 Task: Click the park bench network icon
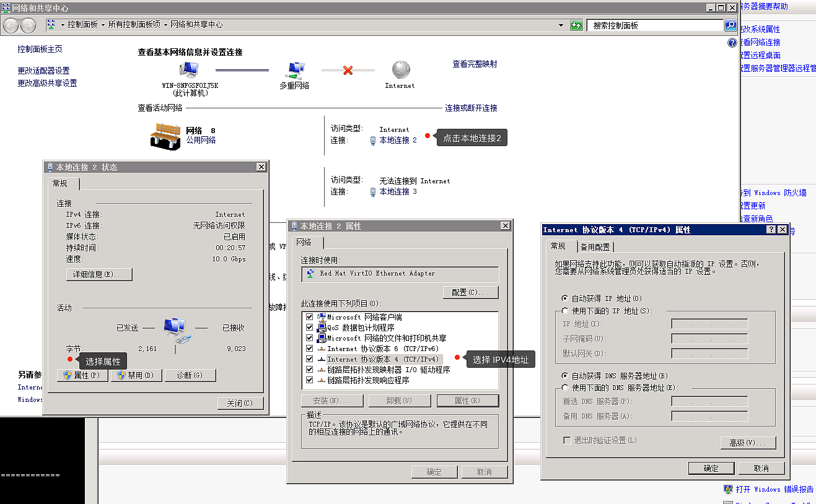165,136
